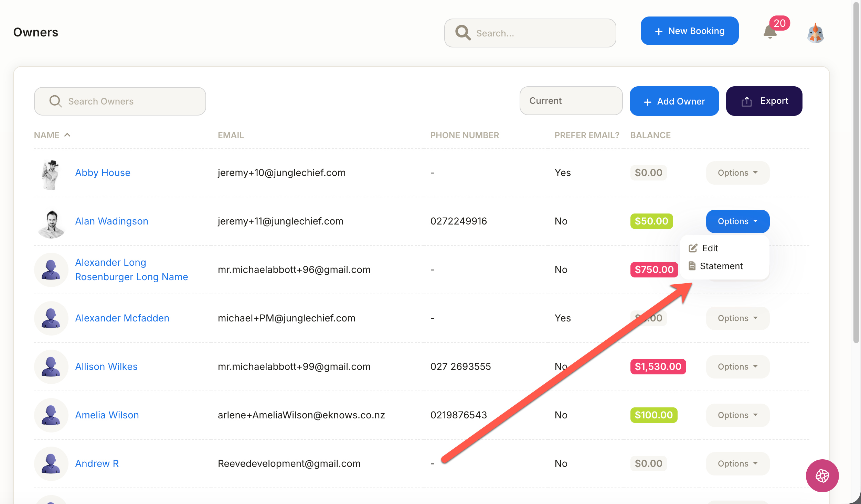Click the Search Owners magnifier icon

[55, 101]
